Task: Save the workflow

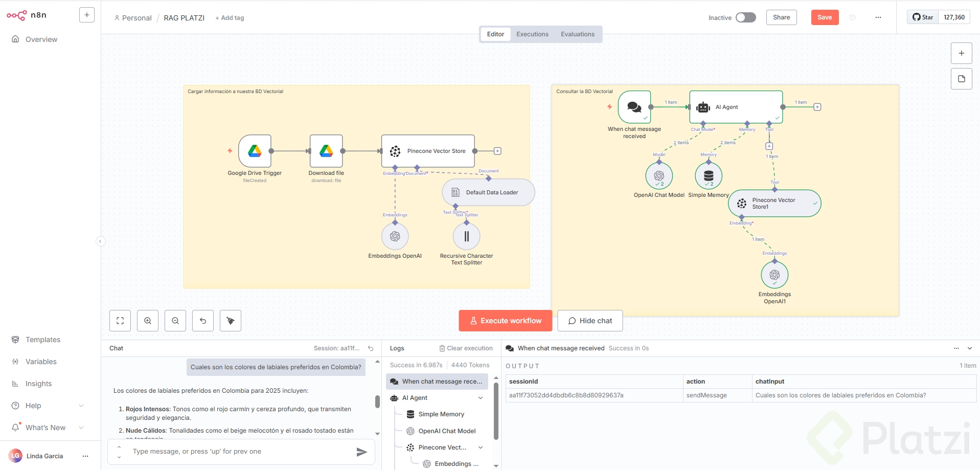Action: 825,17
